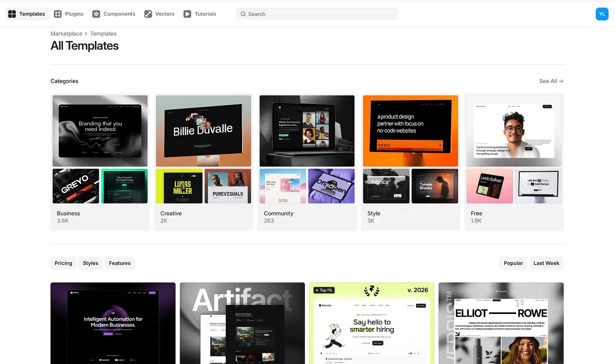Select the Tyrone Brooks template thumbnail
This screenshot has height=364, width=615.
point(435,186)
